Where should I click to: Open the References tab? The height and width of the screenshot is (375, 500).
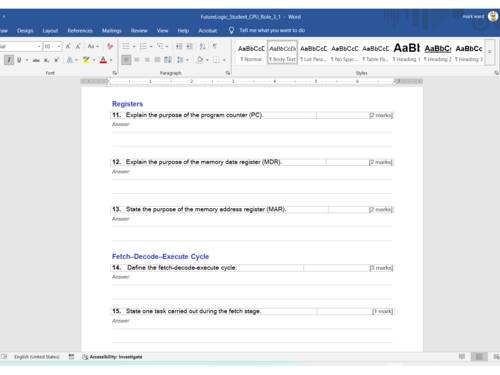(80, 31)
